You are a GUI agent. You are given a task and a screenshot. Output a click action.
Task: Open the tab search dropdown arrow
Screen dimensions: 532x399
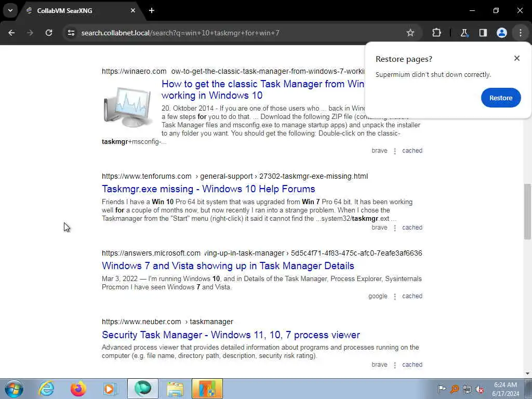10,10
